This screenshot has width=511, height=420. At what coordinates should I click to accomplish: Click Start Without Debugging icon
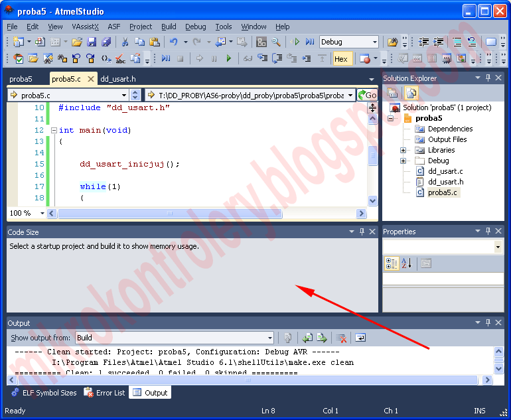pyautogui.click(x=295, y=42)
